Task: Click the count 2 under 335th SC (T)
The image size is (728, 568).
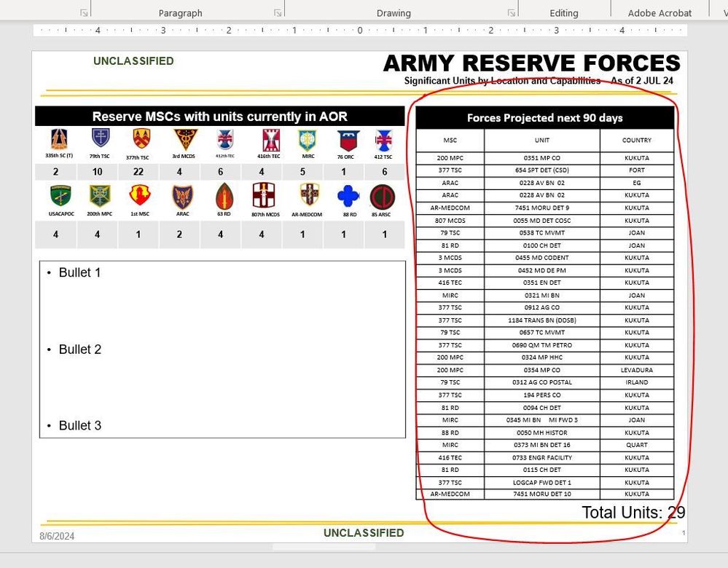Action: click(x=55, y=172)
